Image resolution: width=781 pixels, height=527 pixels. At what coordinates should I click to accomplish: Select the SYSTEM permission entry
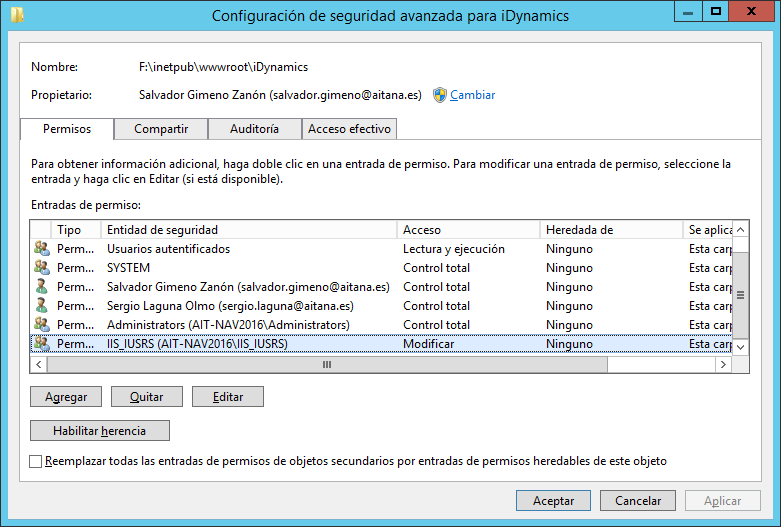click(381, 267)
